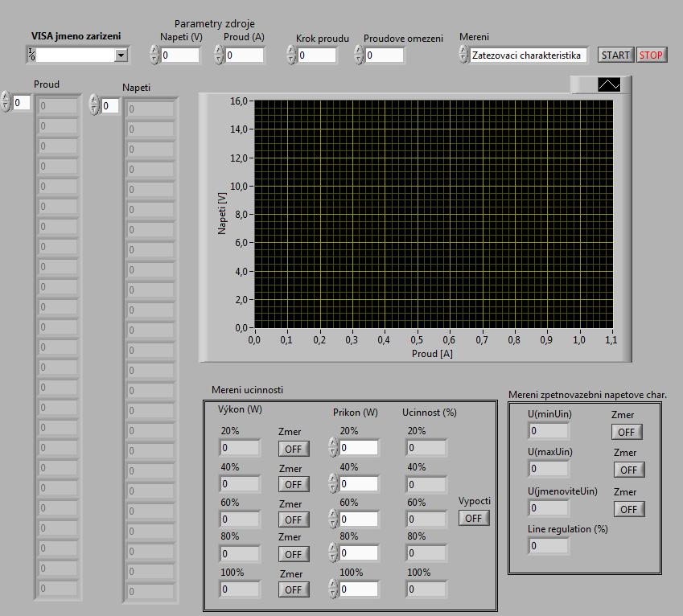Click the Vykon 100% indicator field
This screenshot has height=616, width=683.
coord(240,589)
